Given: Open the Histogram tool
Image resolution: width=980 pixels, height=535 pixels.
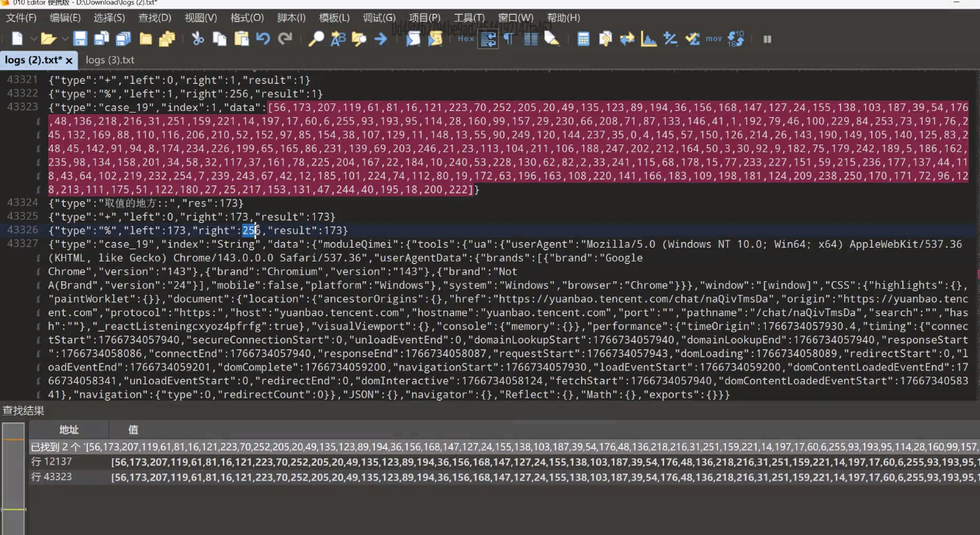Looking at the screenshot, I should [649, 38].
